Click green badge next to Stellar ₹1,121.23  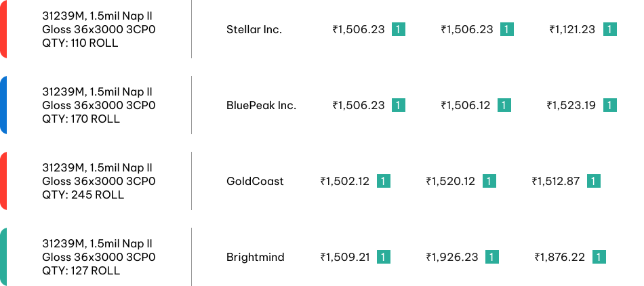(x=609, y=30)
